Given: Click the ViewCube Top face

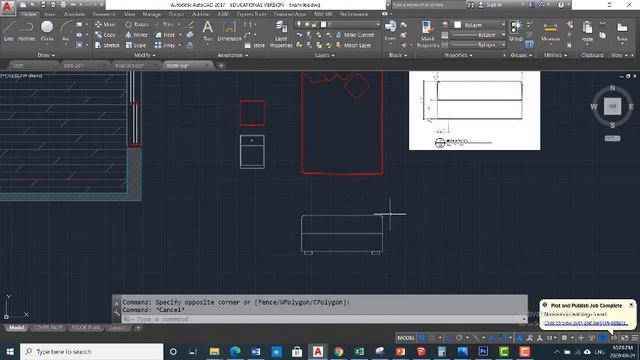Looking at the screenshot, I should pyautogui.click(x=612, y=106).
